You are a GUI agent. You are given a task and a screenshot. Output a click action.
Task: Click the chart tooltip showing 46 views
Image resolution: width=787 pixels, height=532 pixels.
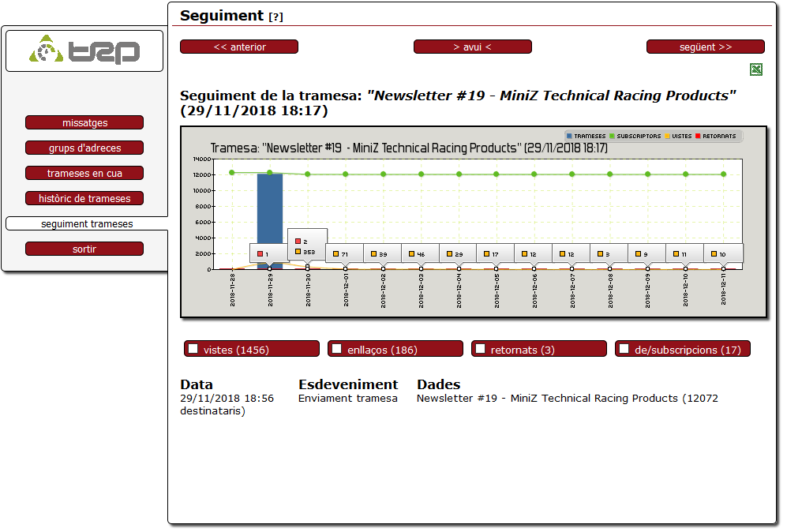tap(420, 254)
